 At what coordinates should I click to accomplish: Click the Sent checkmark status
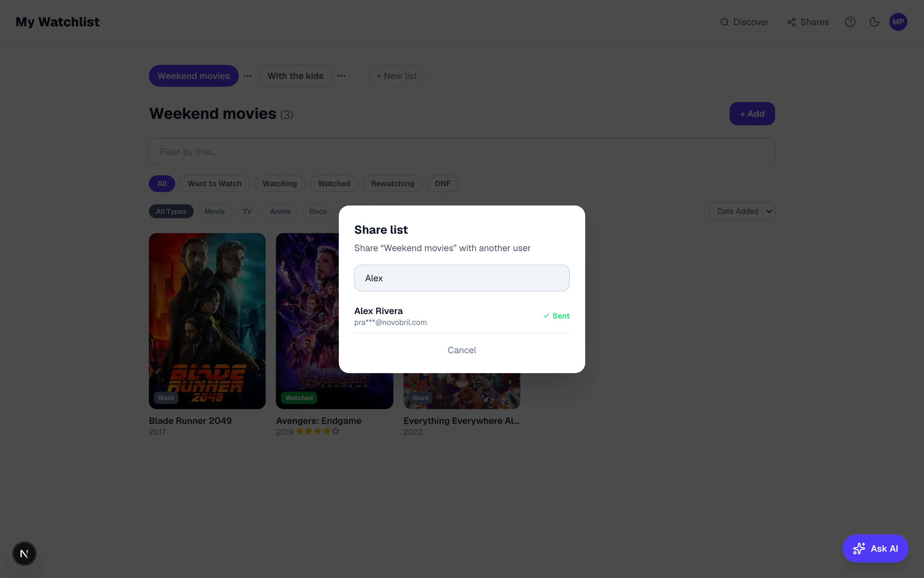pyautogui.click(x=556, y=316)
